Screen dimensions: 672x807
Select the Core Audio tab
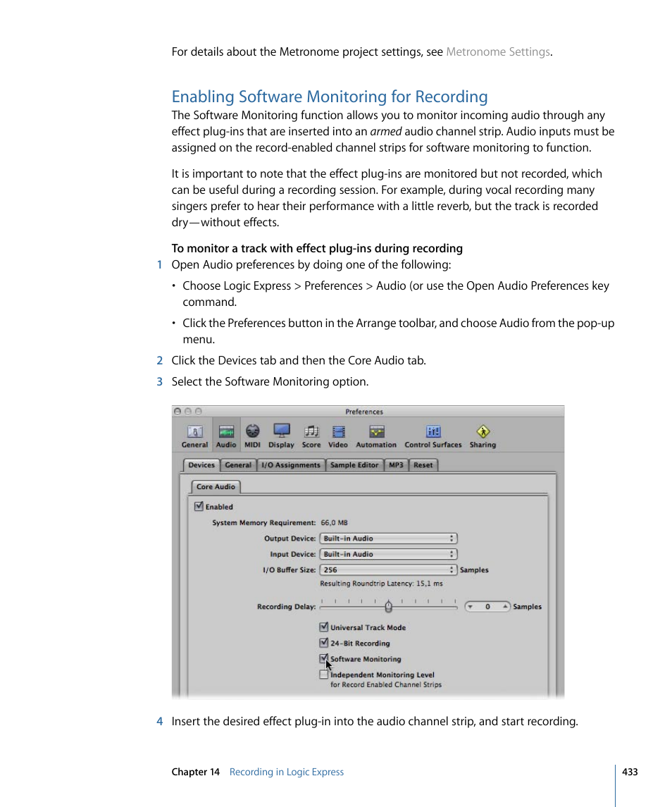pyautogui.click(x=216, y=486)
